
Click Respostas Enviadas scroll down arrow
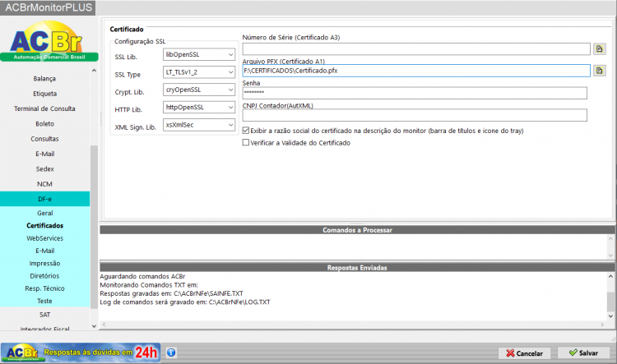(610, 316)
